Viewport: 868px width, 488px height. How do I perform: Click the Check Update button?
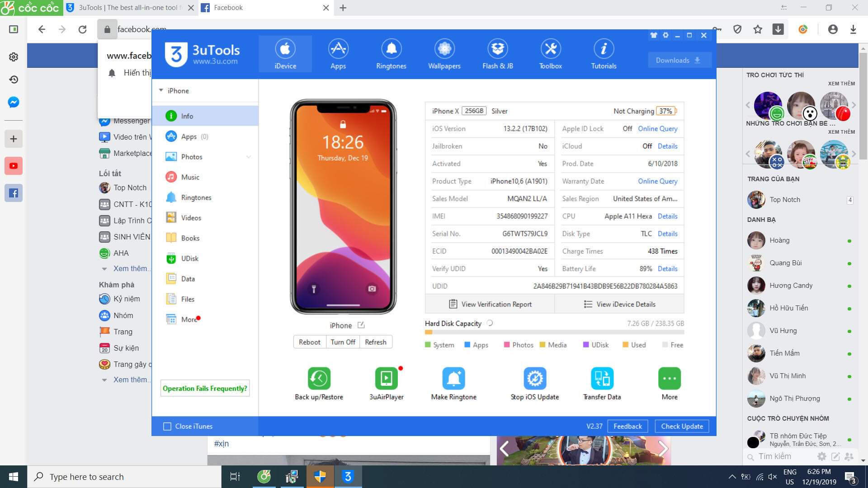click(682, 426)
